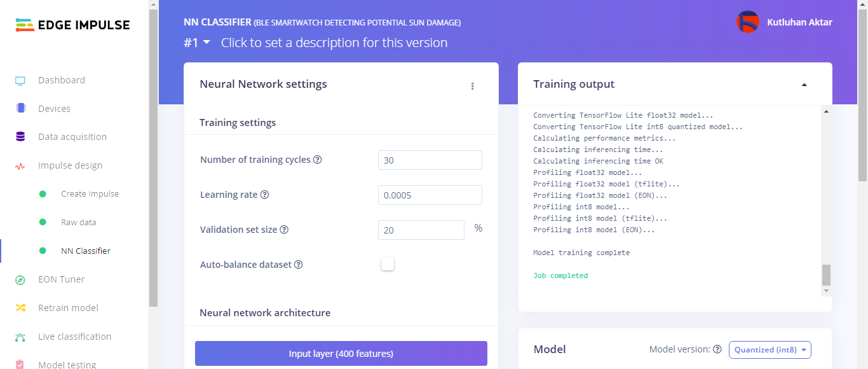Click the Devices chip icon

20,109
